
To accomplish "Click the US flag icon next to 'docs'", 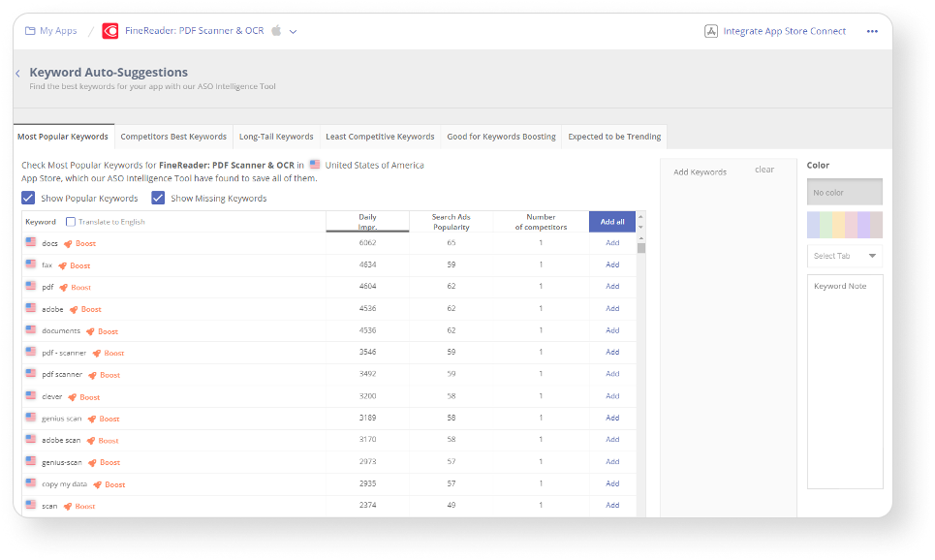I will pyautogui.click(x=30, y=243).
